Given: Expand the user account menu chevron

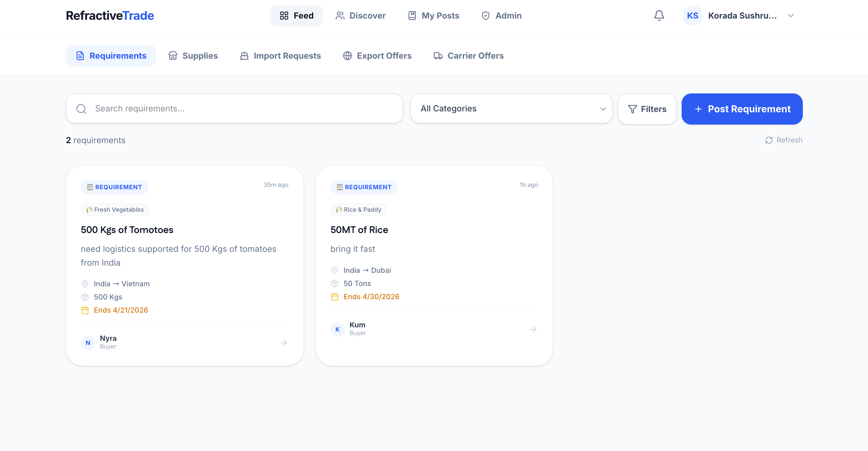Looking at the screenshot, I should tap(791, 16).
